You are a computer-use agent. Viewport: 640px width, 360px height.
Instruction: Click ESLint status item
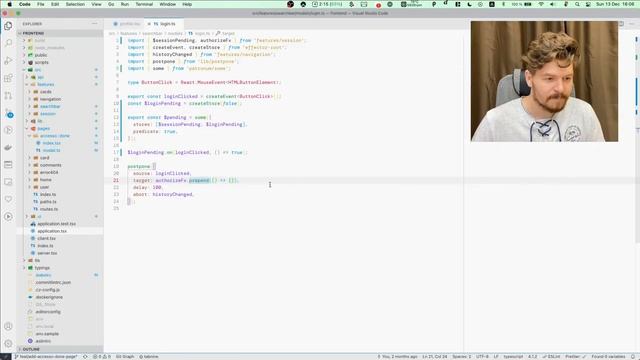click(551, 357)
